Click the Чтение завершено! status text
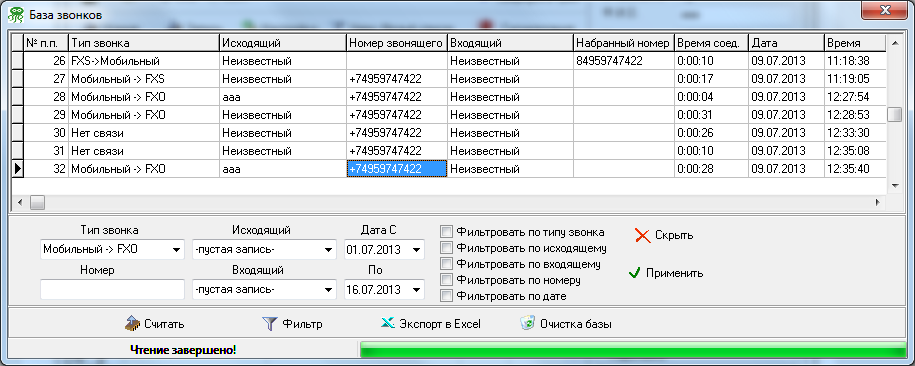This screenshot has height=366, width=915. coord(183,350)
